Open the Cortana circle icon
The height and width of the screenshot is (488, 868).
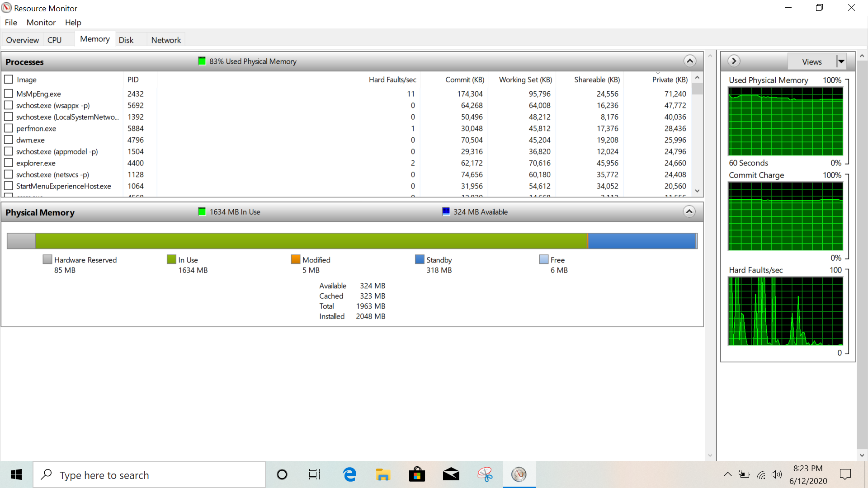[x=282, y=474]
